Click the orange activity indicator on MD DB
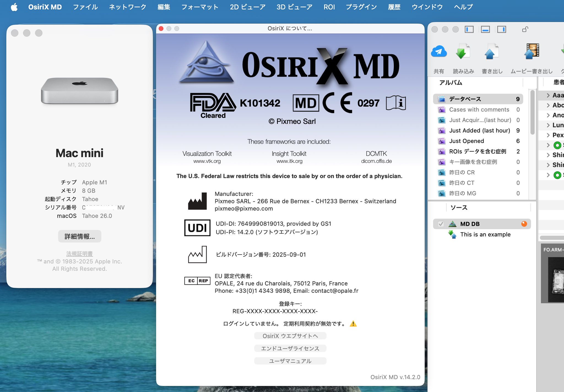The width and height of the screenshot is (564, 392). tap(524, 224)
